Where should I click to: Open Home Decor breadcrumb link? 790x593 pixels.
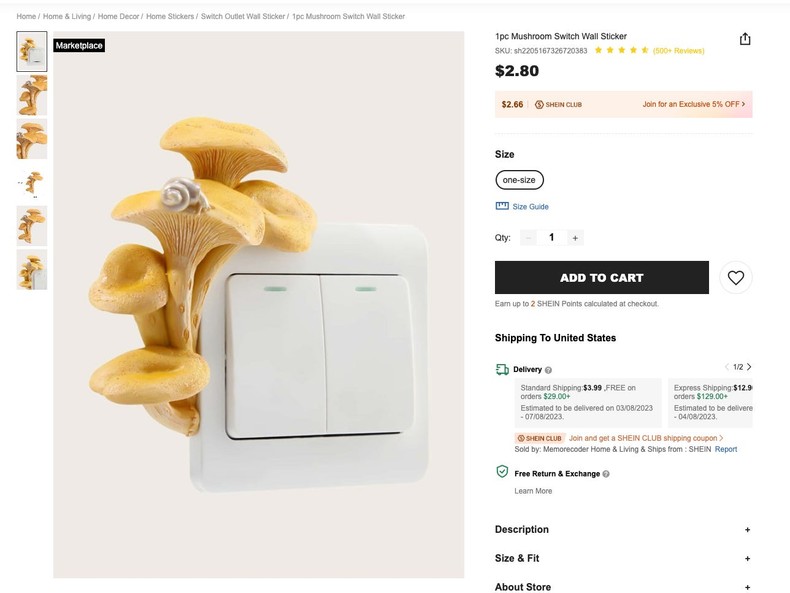point(118,17)
